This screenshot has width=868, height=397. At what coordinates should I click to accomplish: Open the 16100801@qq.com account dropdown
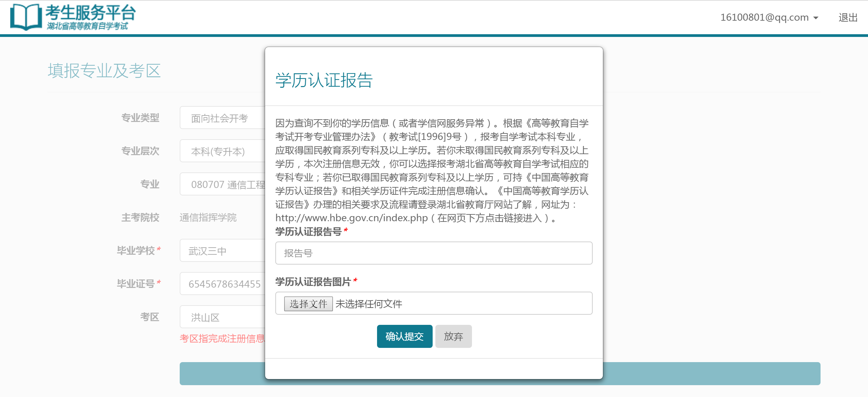[x=769, y=17]
